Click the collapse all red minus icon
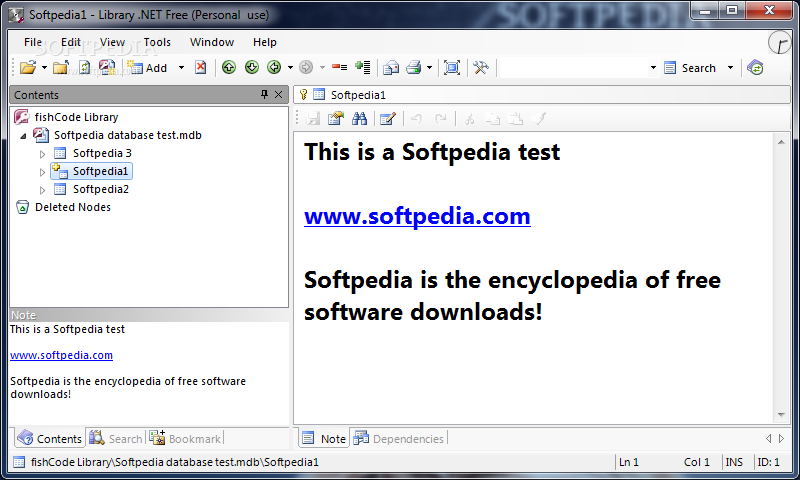 tap(339, 67)
